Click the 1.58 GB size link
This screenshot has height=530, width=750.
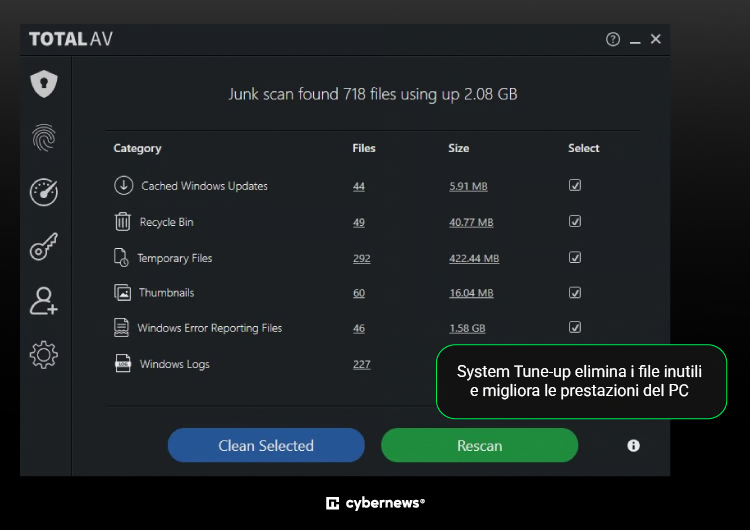pyautogui.click(x=467, y=328)
